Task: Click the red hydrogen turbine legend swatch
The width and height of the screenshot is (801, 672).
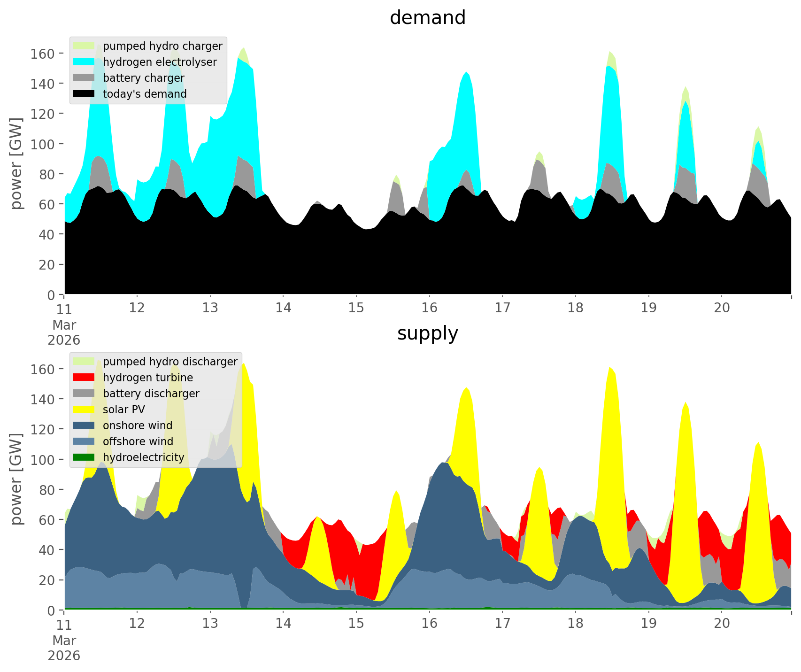Action: (x=84, y=378)
